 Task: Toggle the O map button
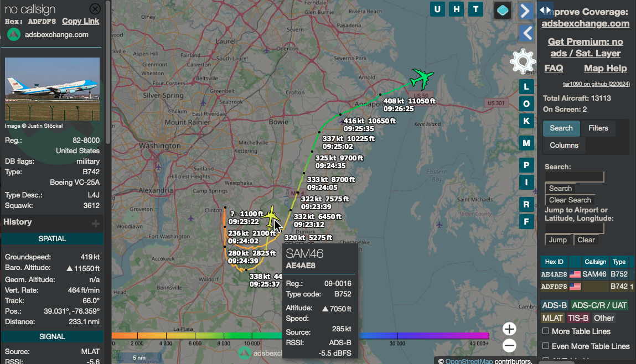[526, 104]
